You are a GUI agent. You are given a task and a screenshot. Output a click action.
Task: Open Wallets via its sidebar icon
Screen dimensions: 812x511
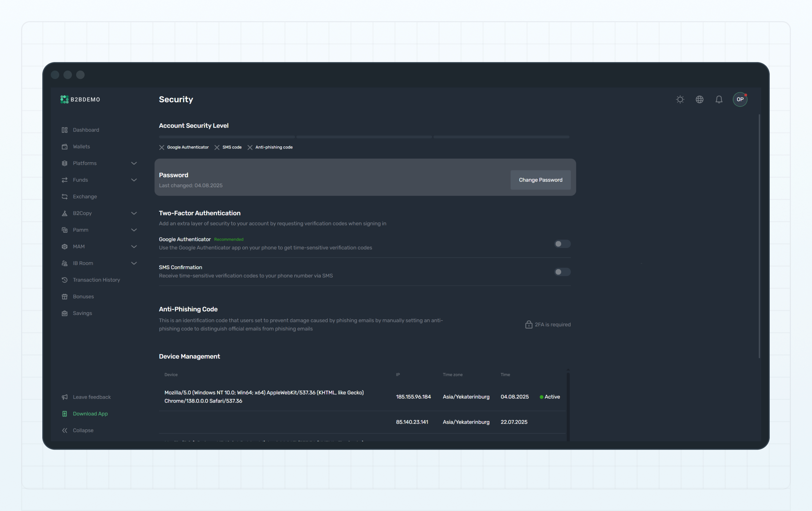[64, 147]
